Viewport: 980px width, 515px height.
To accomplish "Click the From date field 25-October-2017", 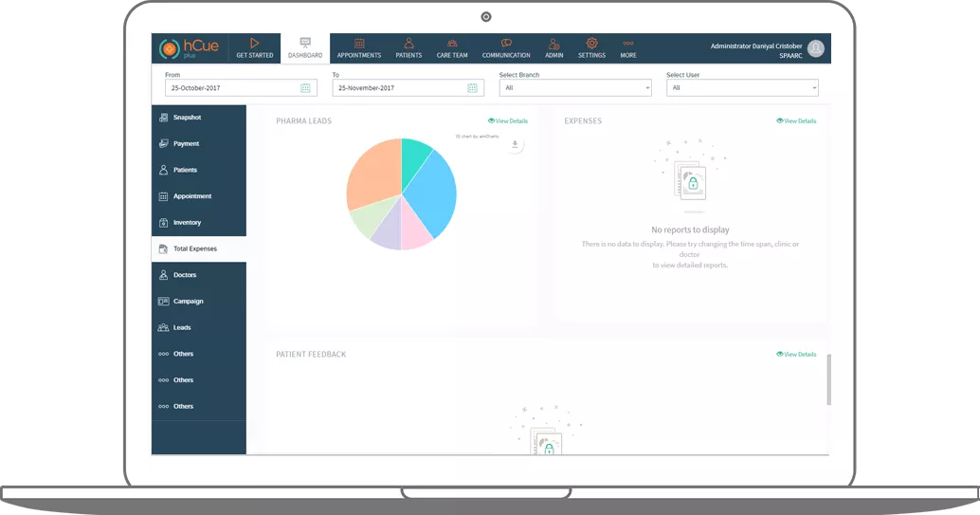I will click(241, 87).
